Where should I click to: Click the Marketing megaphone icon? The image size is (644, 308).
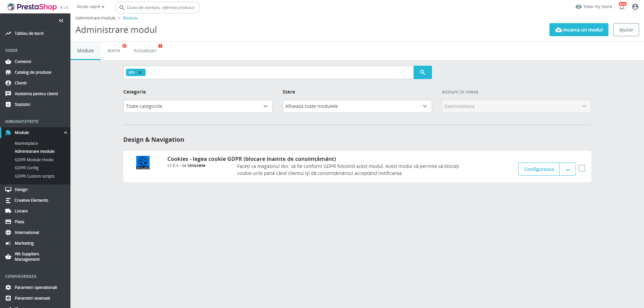pos(8,243)
